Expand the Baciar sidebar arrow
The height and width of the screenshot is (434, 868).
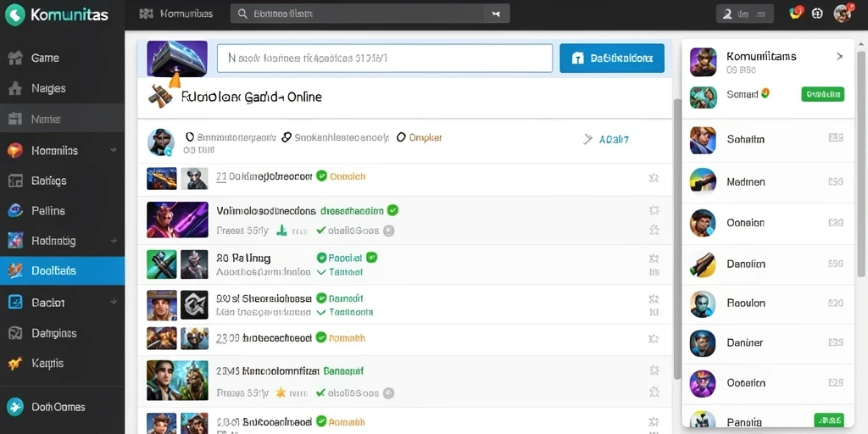click(114, 303)
